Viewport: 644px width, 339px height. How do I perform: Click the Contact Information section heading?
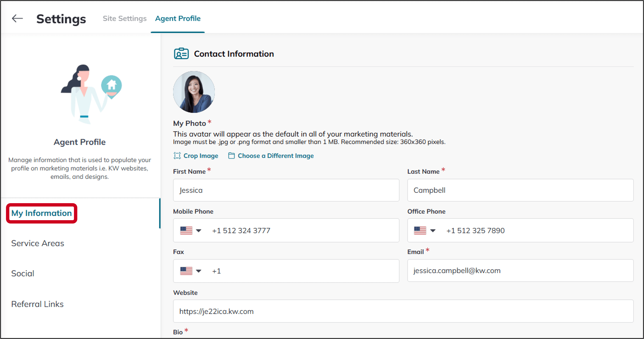(234, 54)
